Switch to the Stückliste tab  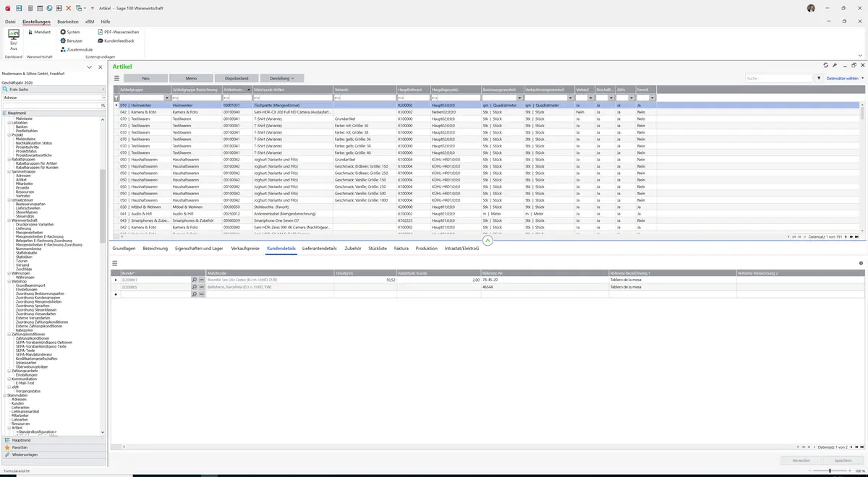click(x=378, y=249)
